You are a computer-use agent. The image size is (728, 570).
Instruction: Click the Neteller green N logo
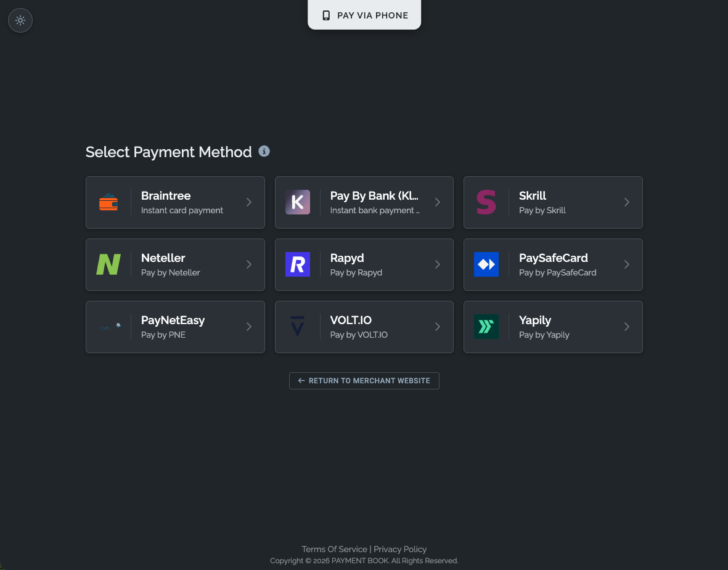pos(108,264)
